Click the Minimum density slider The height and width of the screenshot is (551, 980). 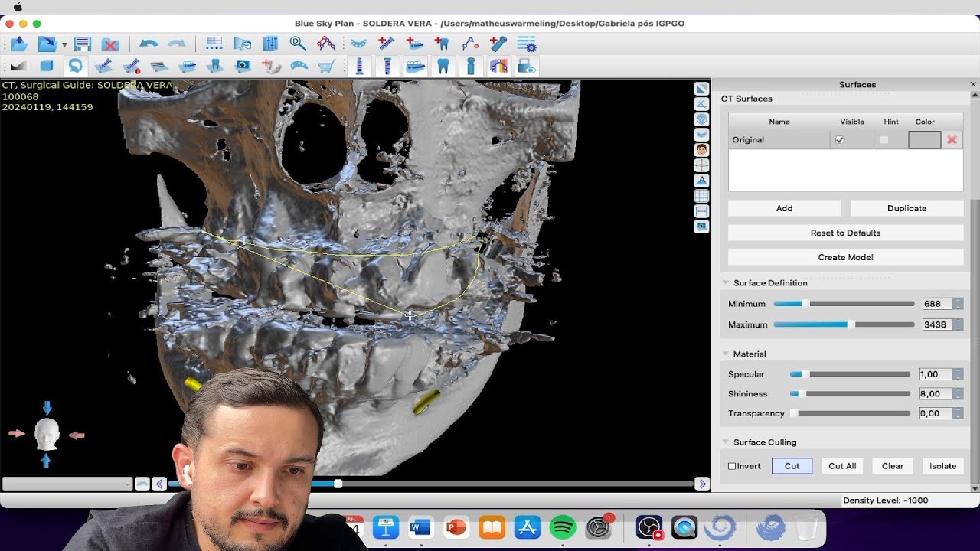844,304
